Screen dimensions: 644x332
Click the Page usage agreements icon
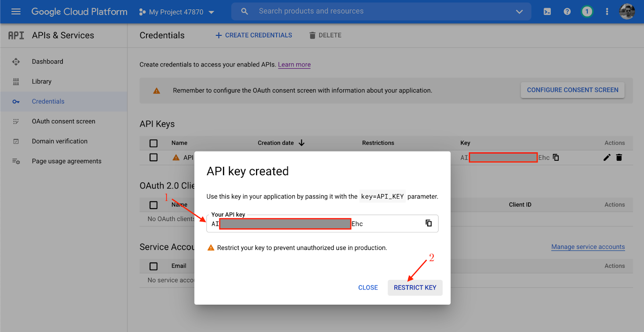[16, 161]
